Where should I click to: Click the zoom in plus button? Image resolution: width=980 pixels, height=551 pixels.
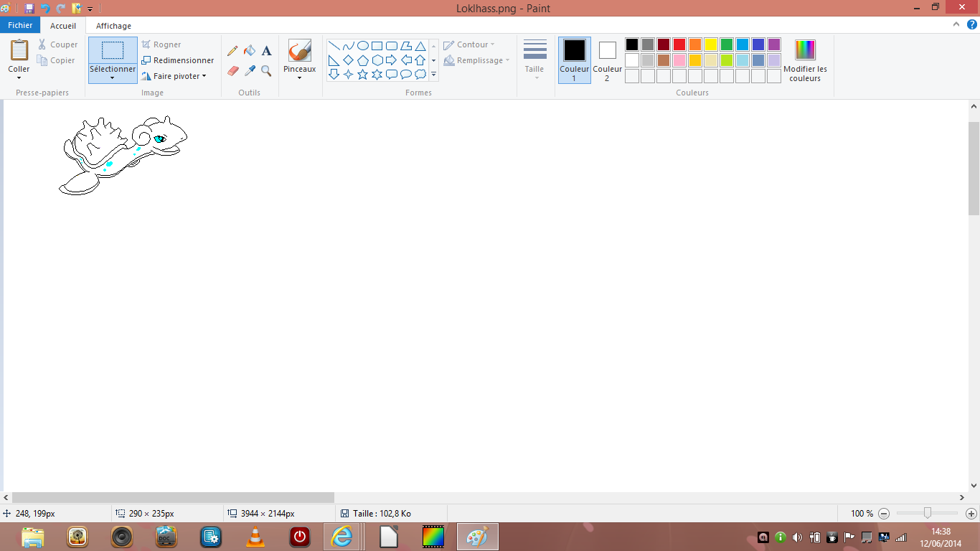tap(971, 514)
